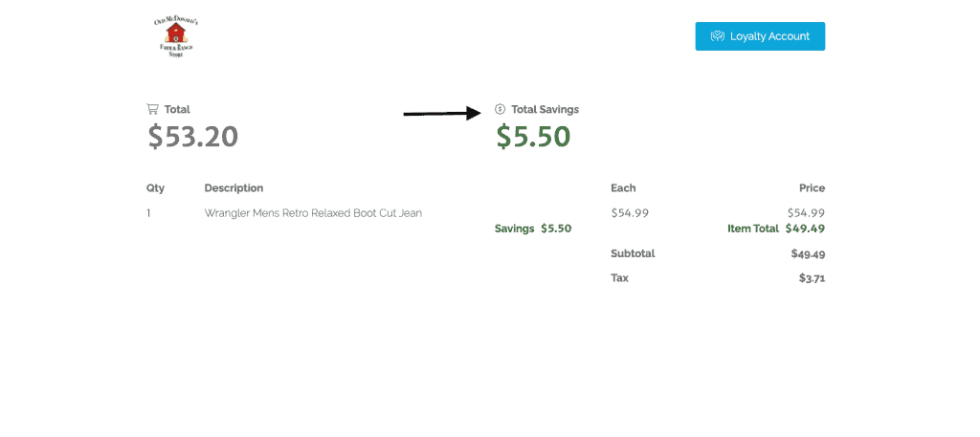Click the Item Total $49.49 line

click(776, 229)
